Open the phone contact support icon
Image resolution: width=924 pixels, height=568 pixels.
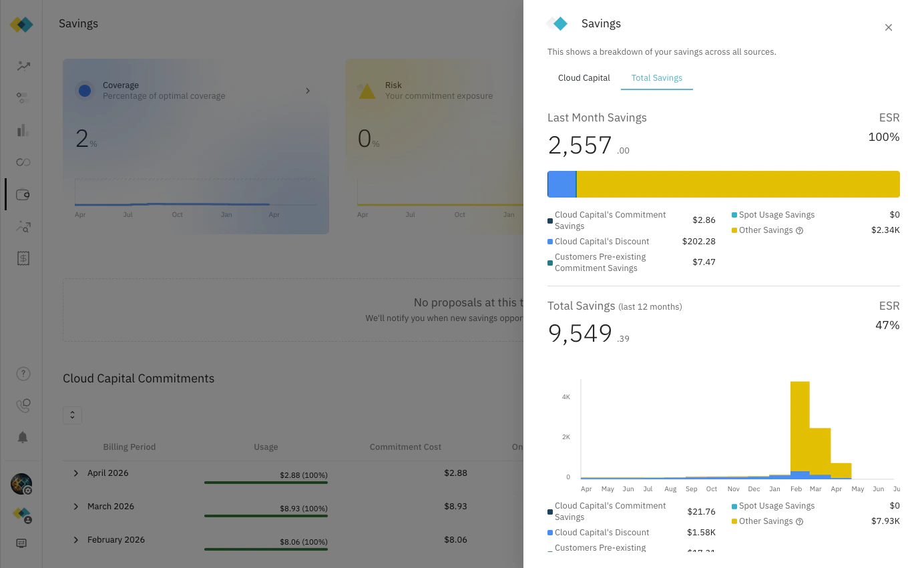[23, 405]
